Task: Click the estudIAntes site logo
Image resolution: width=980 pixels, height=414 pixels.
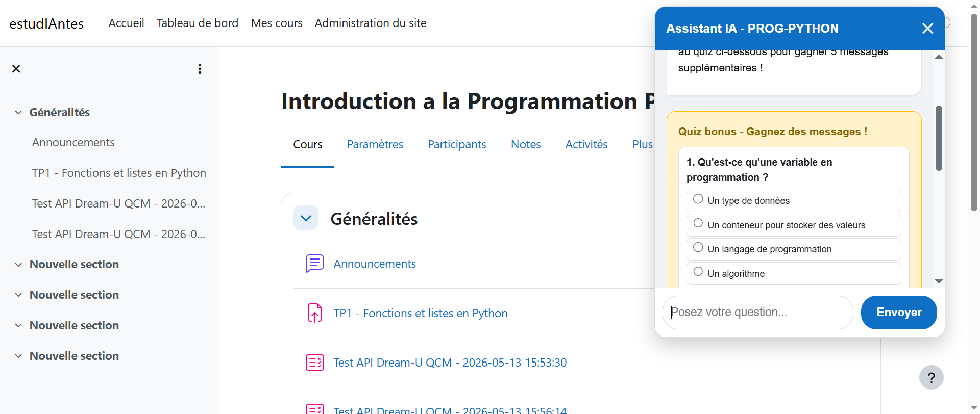Action: pos(46,23)
